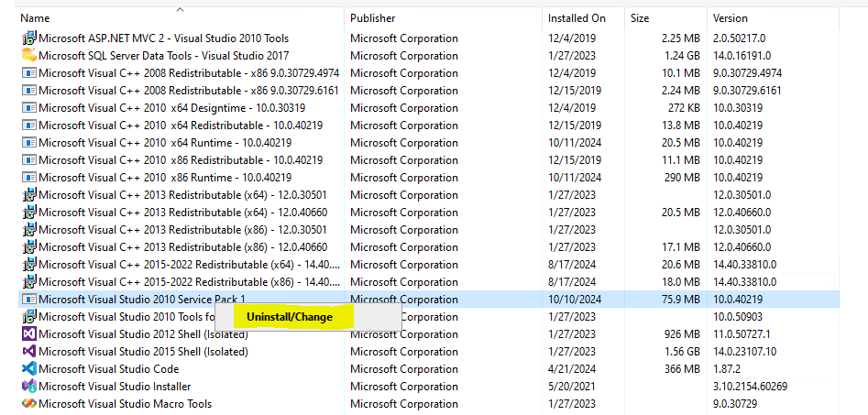Click the 926 MB size cell
This screenshot has height=415, width=868.
tap(682, 334)
